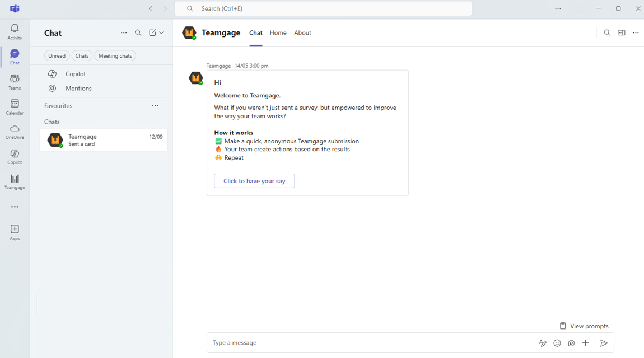This screenshot has width=644, height=358.
Task: Toggle the Unread filter chip
Action: tap(57, 56)
